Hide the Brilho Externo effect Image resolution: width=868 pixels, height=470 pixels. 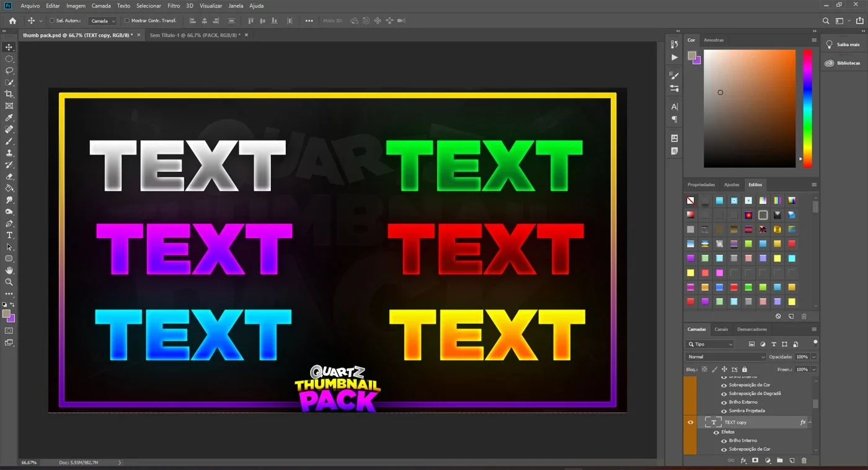[724, 402]
